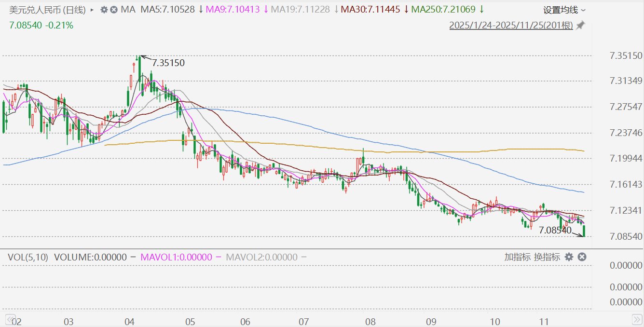644x327 pixels.
Task: Click the MAVOL1 label in volume panel
Action: point(176,257)
